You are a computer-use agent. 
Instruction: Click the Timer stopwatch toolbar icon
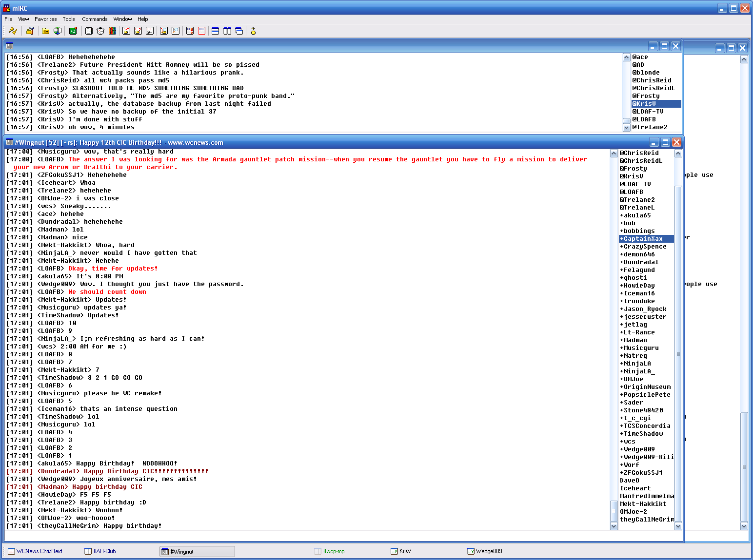click(x=100, y=31)
